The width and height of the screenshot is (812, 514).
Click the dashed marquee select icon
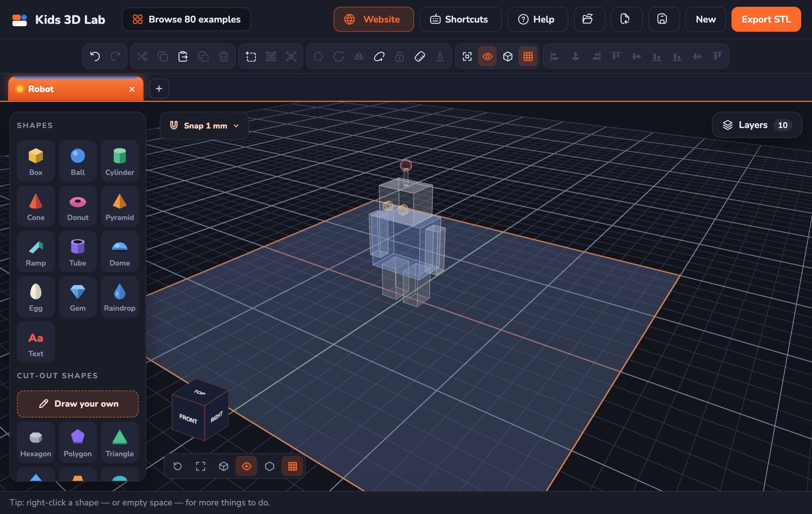251,56
